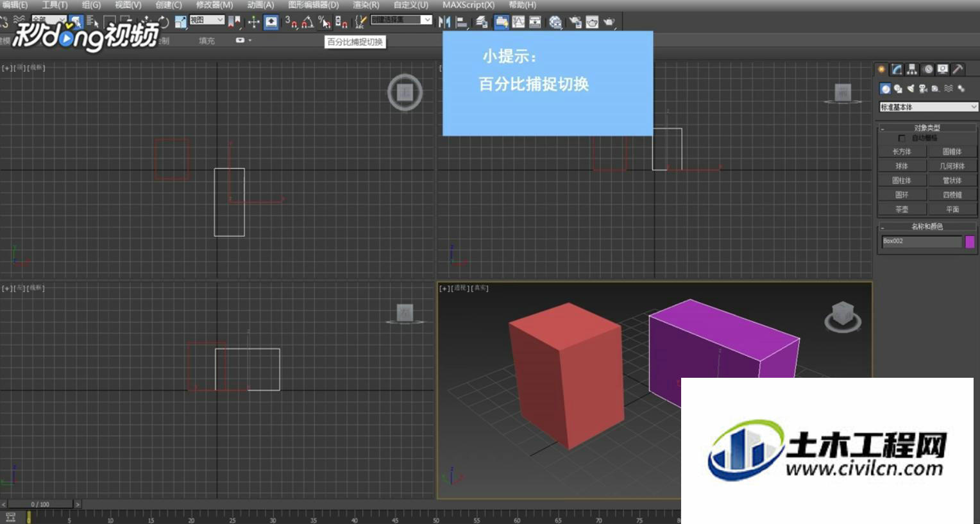
Task: Select the Helpers category icon
Action: pyautogui.click(x=935, y=89)
